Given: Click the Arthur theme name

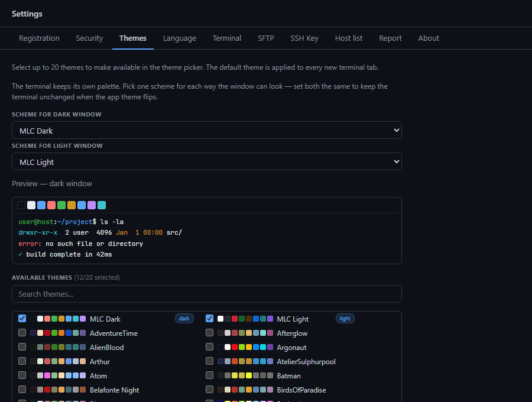Looking at the screenshot, I should pos(100,362).
